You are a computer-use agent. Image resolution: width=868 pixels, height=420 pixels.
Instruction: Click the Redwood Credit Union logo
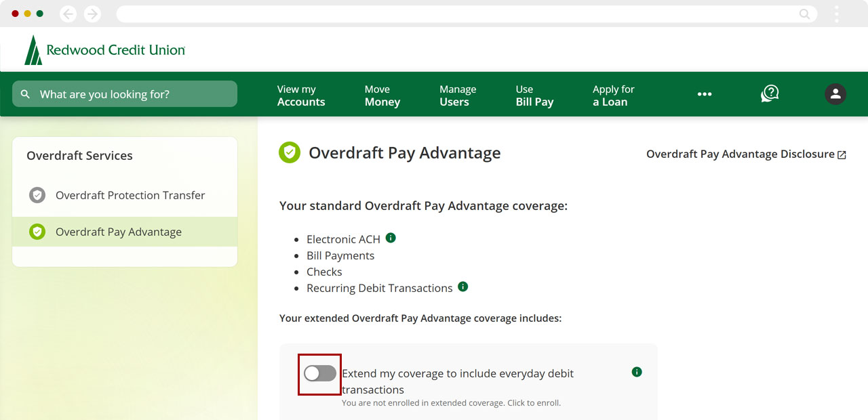point(105,50)
